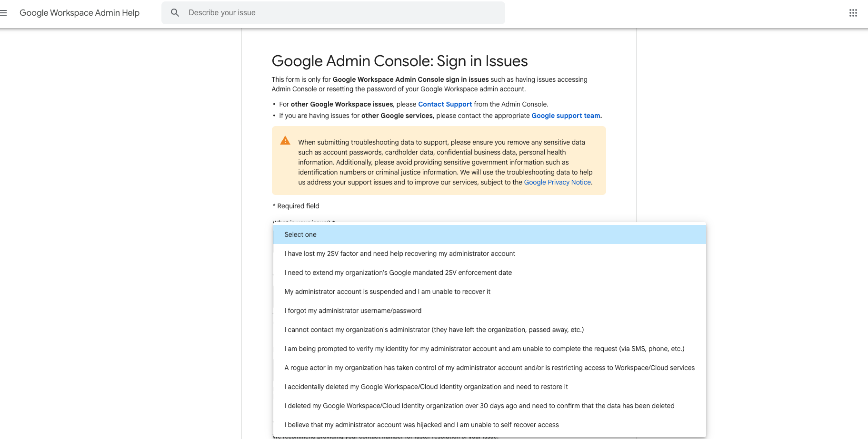The image size is (868, 439).
Task: Choose the Select one option
Action: (x=489, y=234)
